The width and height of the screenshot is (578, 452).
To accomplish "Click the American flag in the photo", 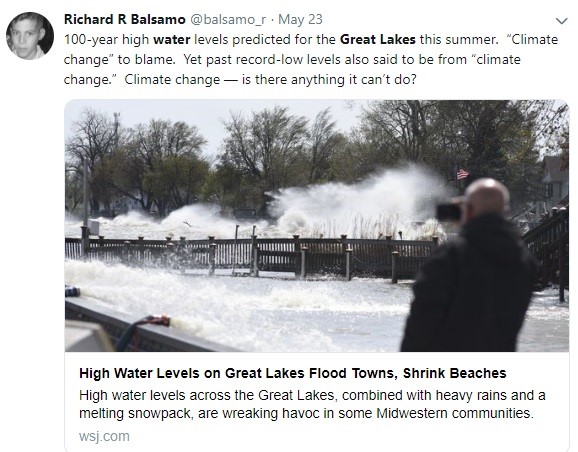I will point(462,173).
